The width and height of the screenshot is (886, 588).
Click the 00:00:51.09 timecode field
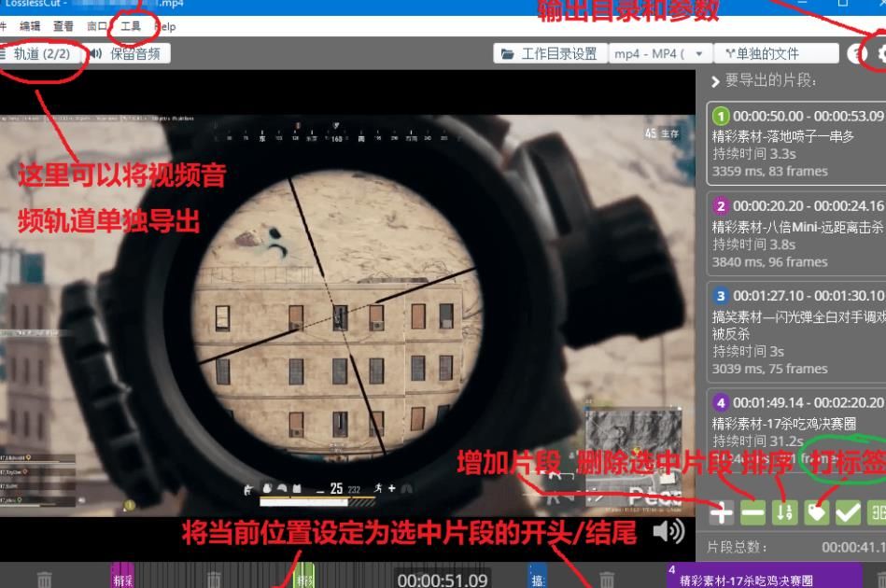pos(442,581)
